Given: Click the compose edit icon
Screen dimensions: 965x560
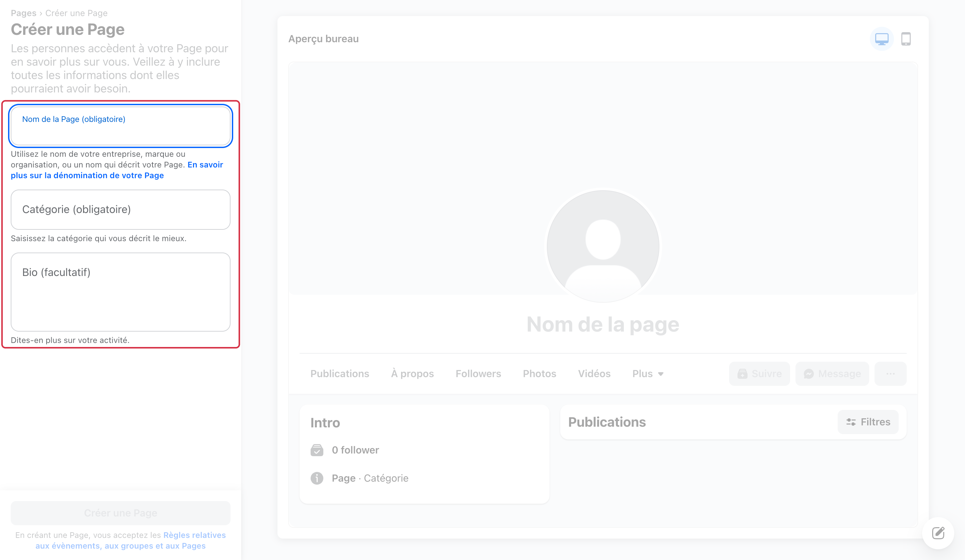Looking at the screenshot, I should [x=938, y=533].
